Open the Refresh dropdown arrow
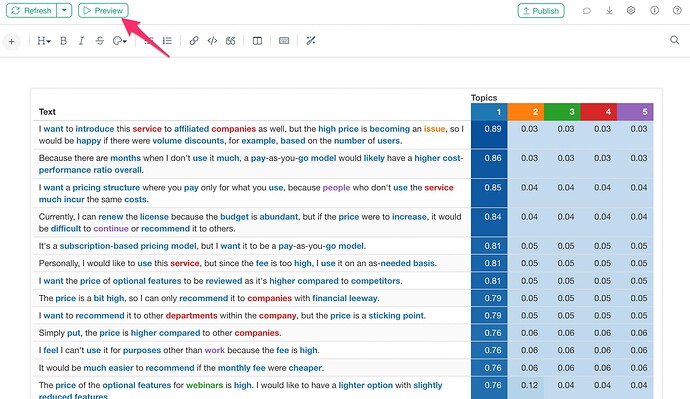 [x=64, y=11]
